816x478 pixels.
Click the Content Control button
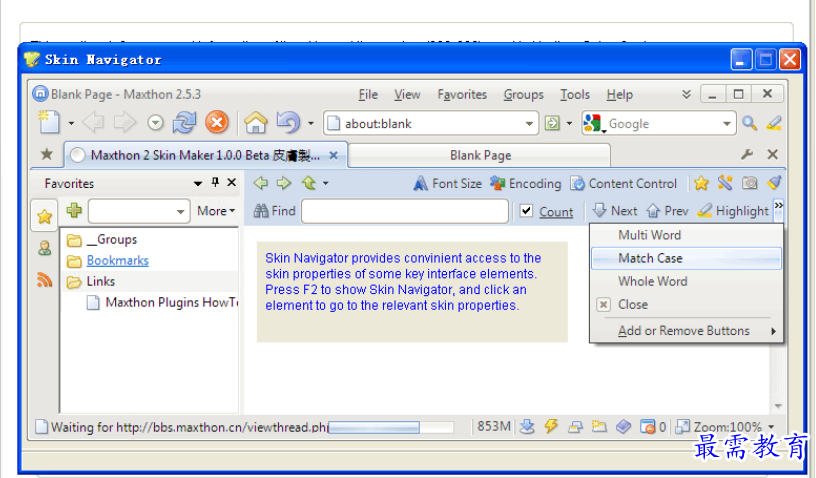click(x=623, y=184)
